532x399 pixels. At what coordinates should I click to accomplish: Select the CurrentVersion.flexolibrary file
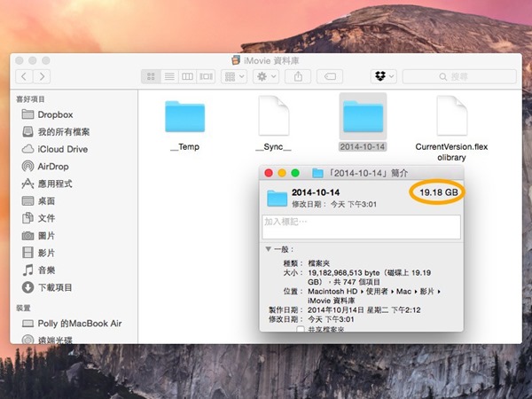(x=451, y=115)
